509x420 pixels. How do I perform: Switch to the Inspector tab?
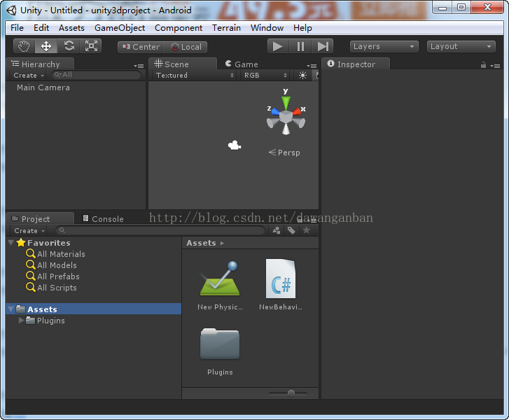click(x=356, y=64)
